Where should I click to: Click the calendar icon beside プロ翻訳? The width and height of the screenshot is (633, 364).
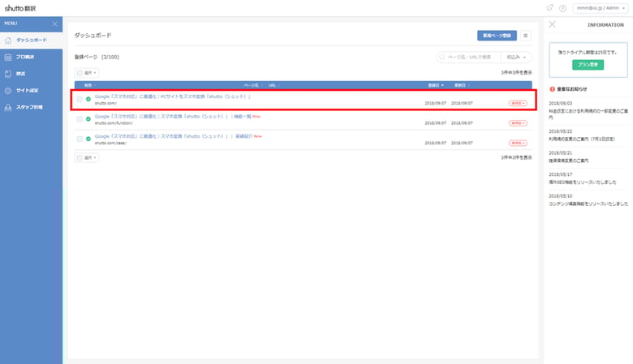pyautogui.click(x=8, y=58)
